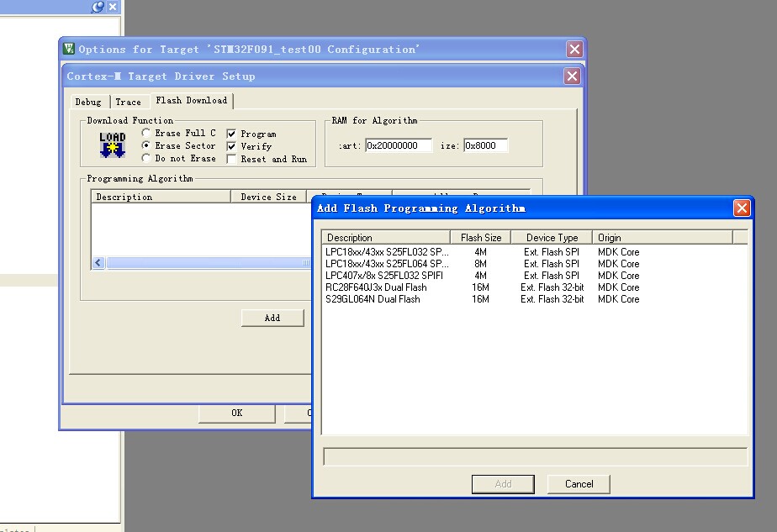Click the left arrow of the algorithm list scrollbar

tap(98, 262)
